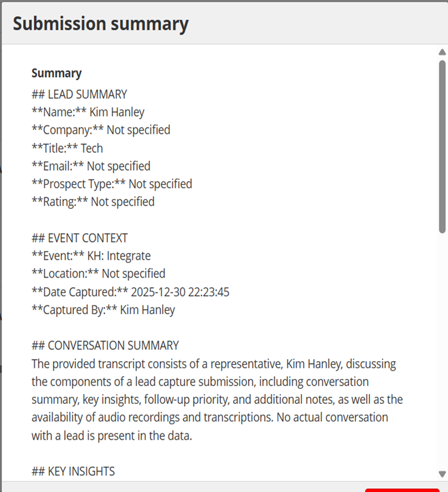
Task: Click the Submission summary dialog title
Action: [x=101, y=24]
